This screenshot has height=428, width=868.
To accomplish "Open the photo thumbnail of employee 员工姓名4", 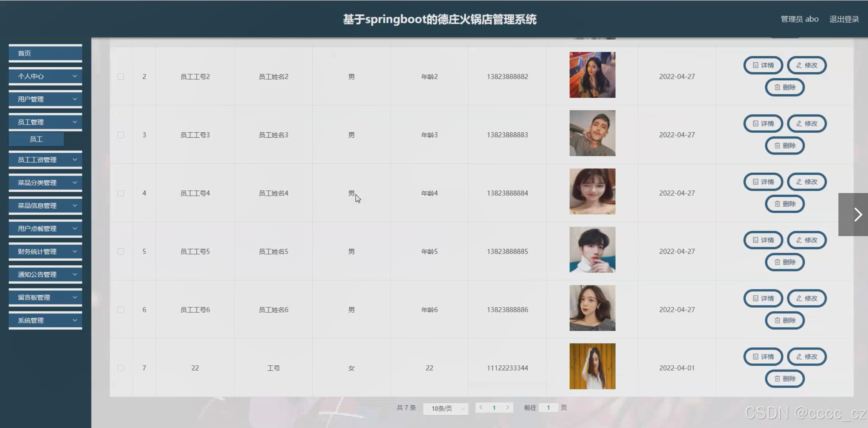I will (x=592, y=192).
